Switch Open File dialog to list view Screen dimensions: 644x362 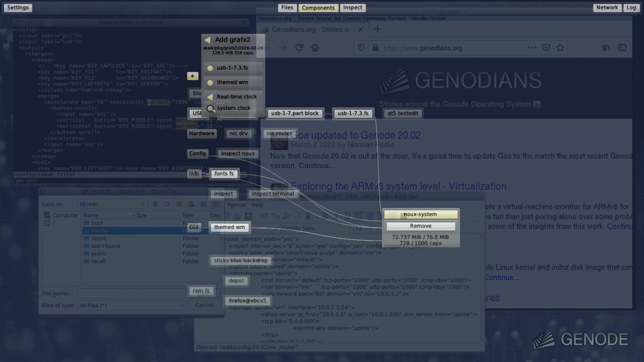pos(203,204)
